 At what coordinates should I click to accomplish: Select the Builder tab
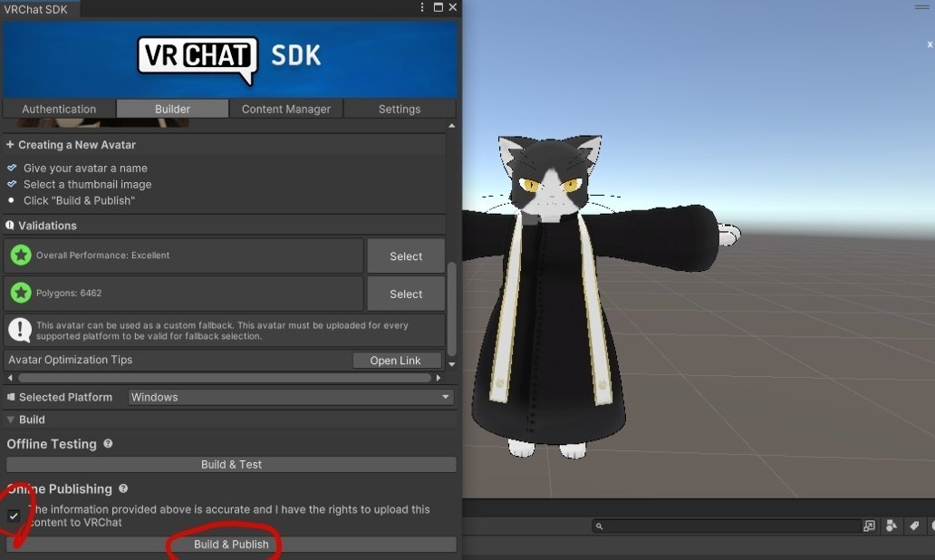point(172,109)
